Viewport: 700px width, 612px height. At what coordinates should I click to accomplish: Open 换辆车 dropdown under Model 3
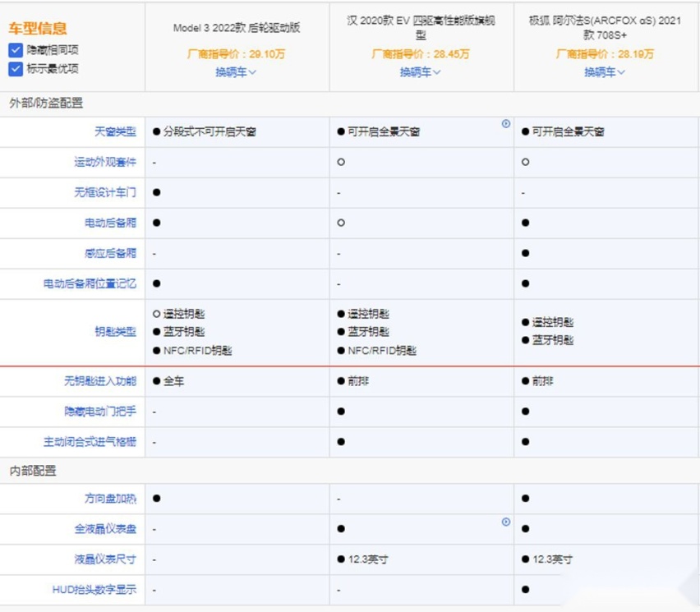pos(236,71)
